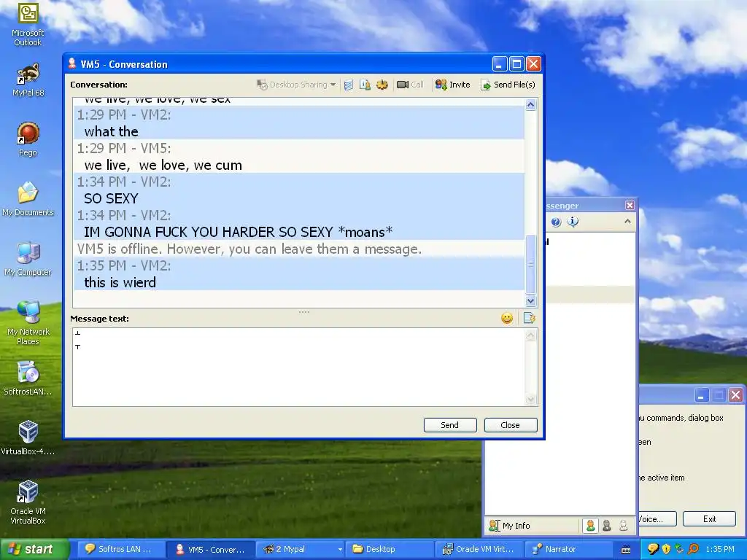The width and height of the screenshot is (747, 560).
Task: Set status to Away (white user)
Action: tap(623, 526)
